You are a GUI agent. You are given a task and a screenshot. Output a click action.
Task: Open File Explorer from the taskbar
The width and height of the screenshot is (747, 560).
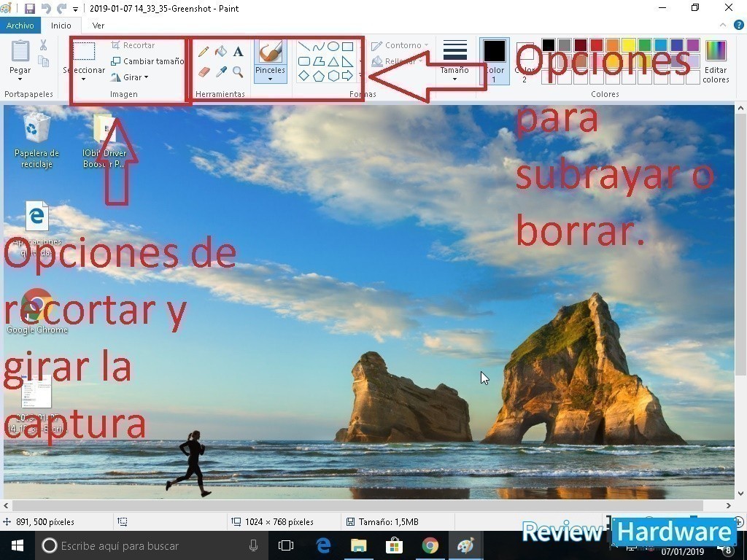click(359, 545)
